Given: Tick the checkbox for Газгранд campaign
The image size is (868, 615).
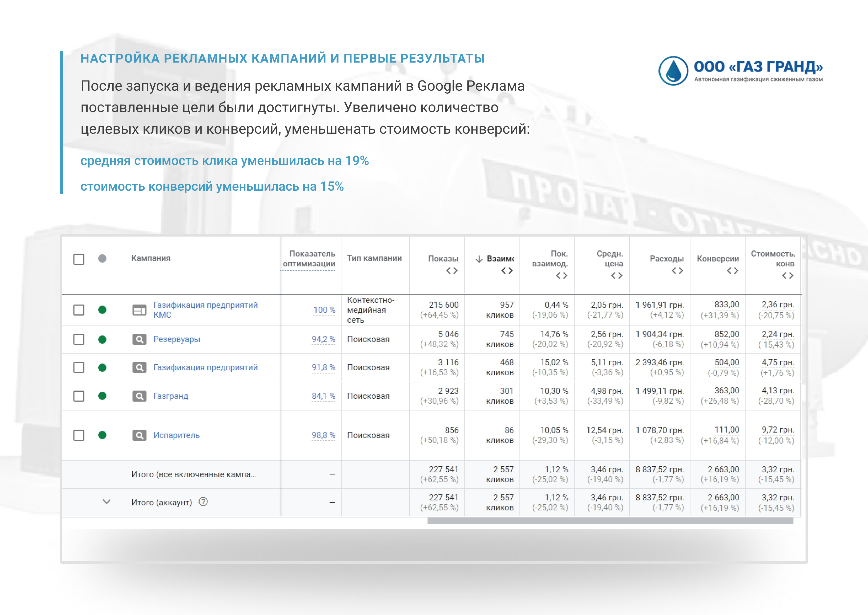Looking at the screenshot, I should 79,396.
